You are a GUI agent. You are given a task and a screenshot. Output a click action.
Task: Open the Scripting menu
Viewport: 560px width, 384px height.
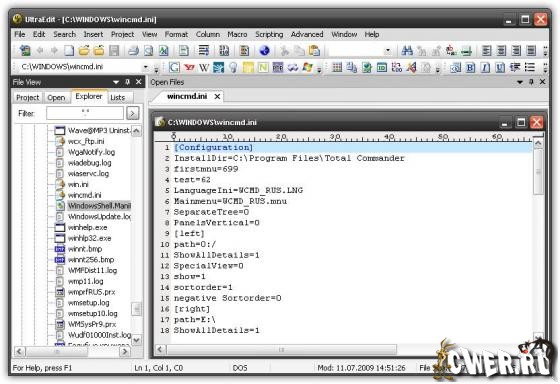pos(269,34)
